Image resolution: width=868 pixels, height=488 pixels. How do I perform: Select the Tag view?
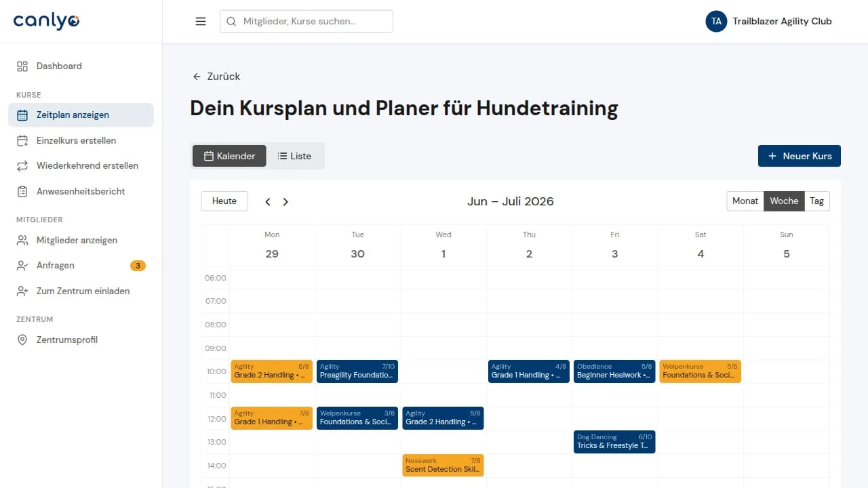[816, 201]
